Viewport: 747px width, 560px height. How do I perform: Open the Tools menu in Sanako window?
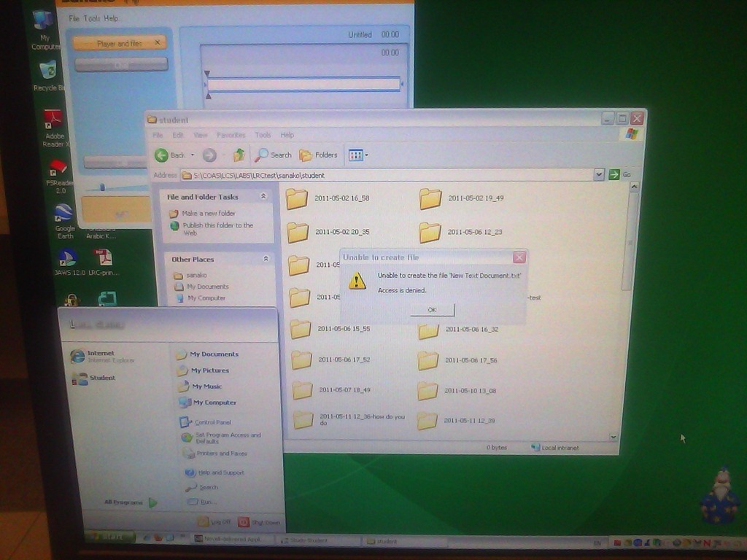coord(92,18)
